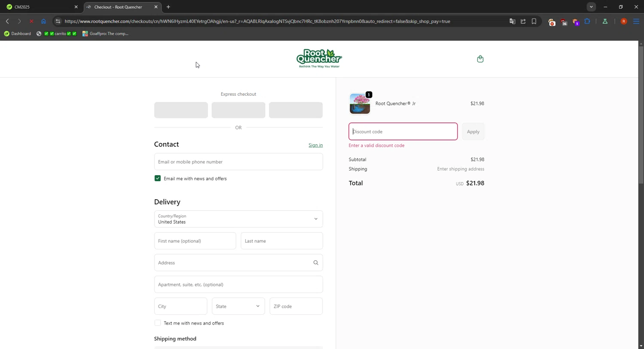Open the State dropdown
The height and width of the screenshot is (349, 644).
[x=238, y=306]
